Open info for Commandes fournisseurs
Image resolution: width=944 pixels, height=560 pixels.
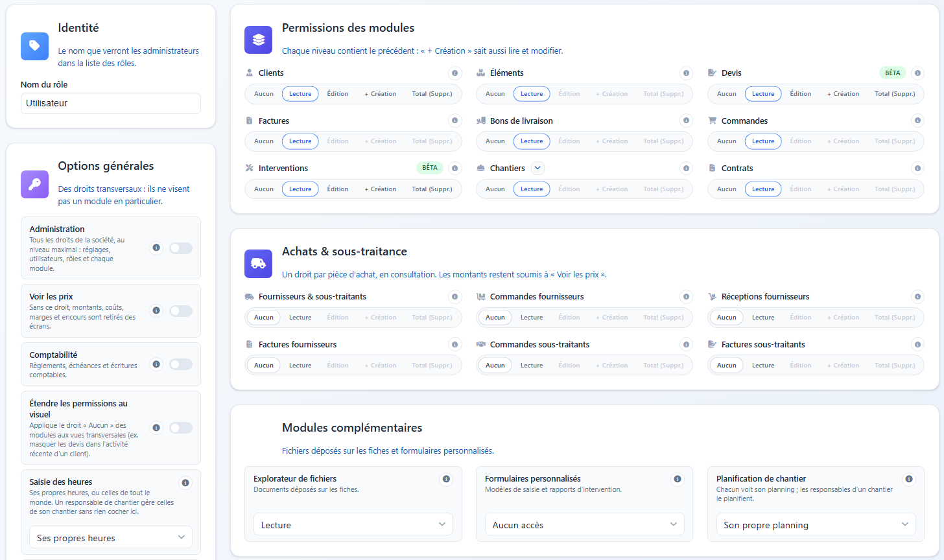[686, 297]
